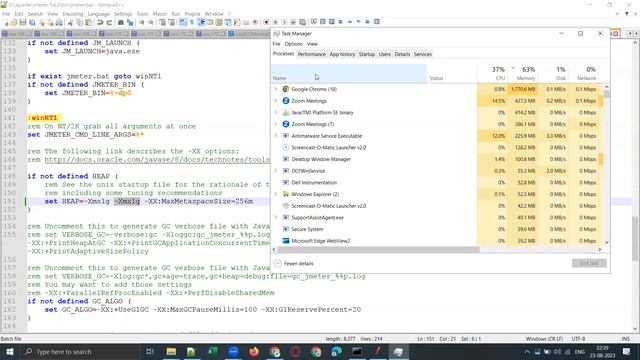Expand Zoom Meetings (7) process group

point(276,124)
